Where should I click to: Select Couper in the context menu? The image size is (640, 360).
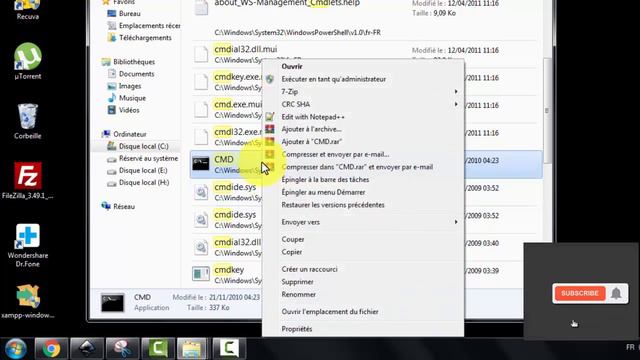(x=293, y=240)
